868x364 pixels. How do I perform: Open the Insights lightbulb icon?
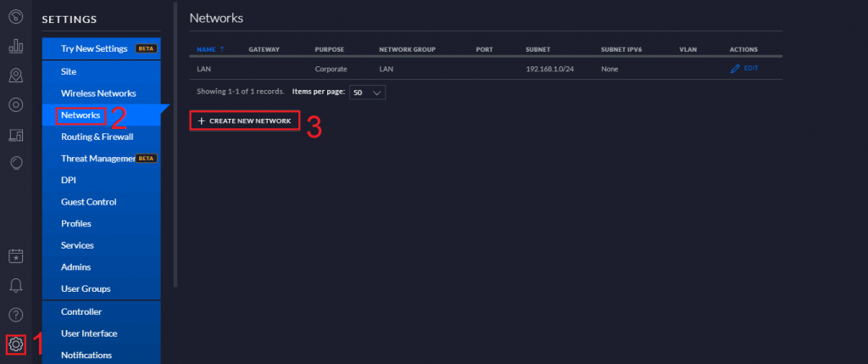pos(15,163)
